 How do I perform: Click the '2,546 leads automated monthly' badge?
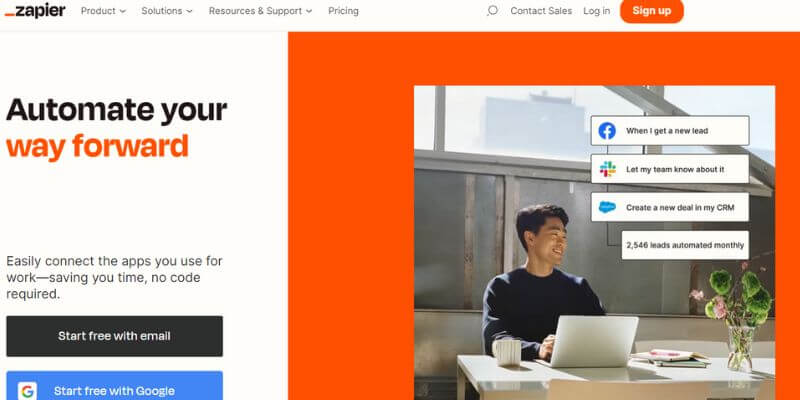pyautogui.click(x=685, y=245)
